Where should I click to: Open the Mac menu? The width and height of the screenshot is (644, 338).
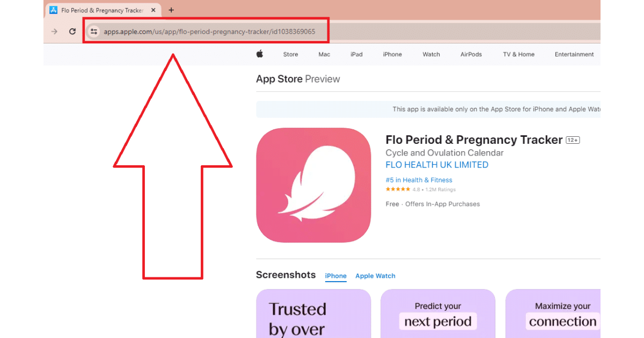(324, 54)
